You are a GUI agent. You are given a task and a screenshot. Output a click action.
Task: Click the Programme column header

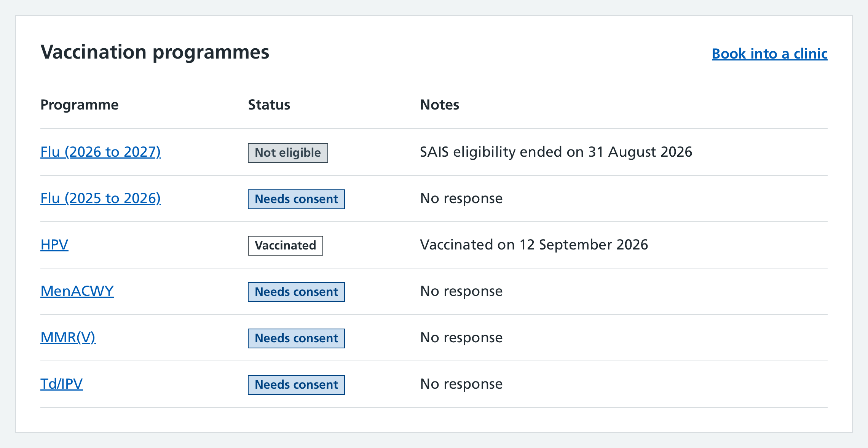click(80, 105)
